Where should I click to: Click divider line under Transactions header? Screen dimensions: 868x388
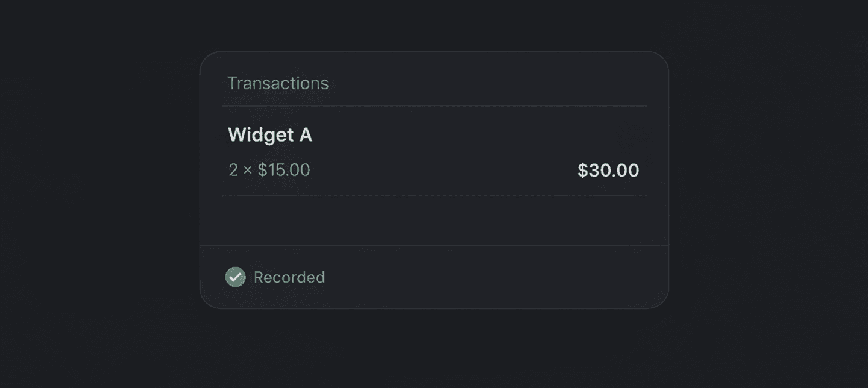point(434,106)
